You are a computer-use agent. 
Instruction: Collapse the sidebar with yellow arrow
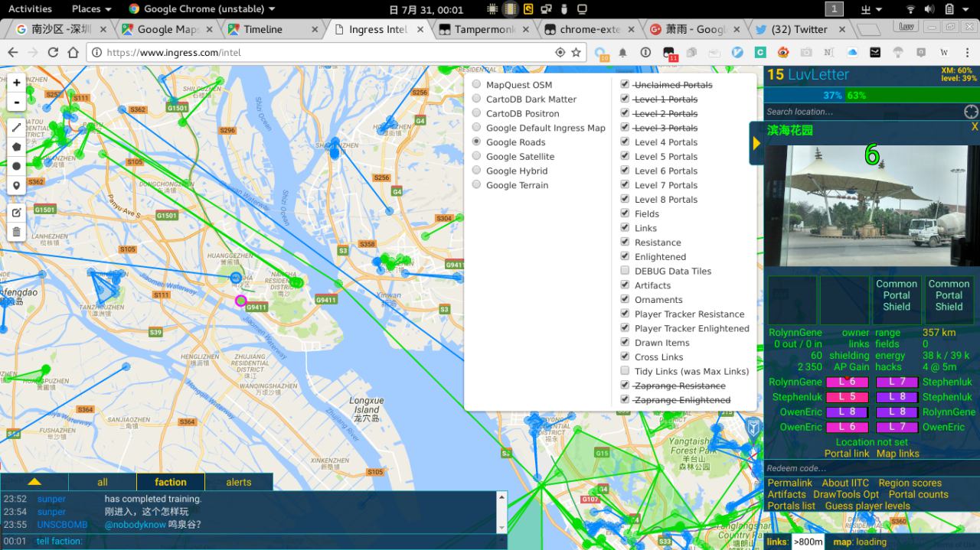click(756, 143)
